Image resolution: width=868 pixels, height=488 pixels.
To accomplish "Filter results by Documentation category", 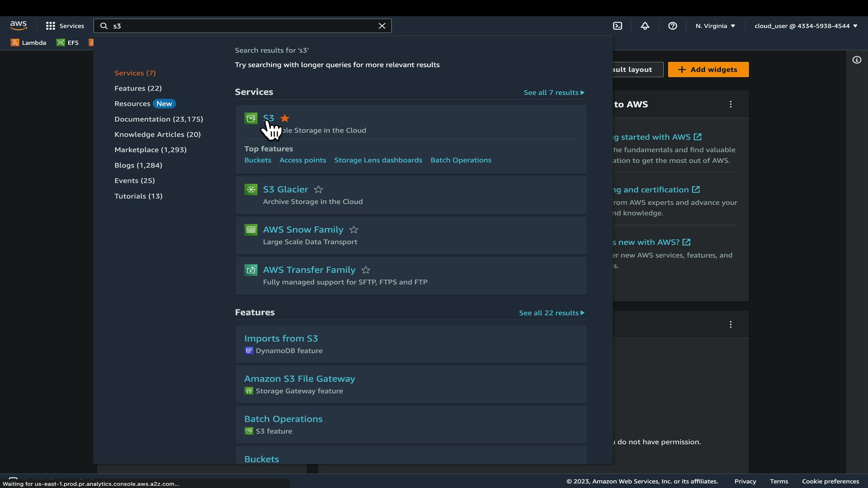I will click(x=159, y=119).
